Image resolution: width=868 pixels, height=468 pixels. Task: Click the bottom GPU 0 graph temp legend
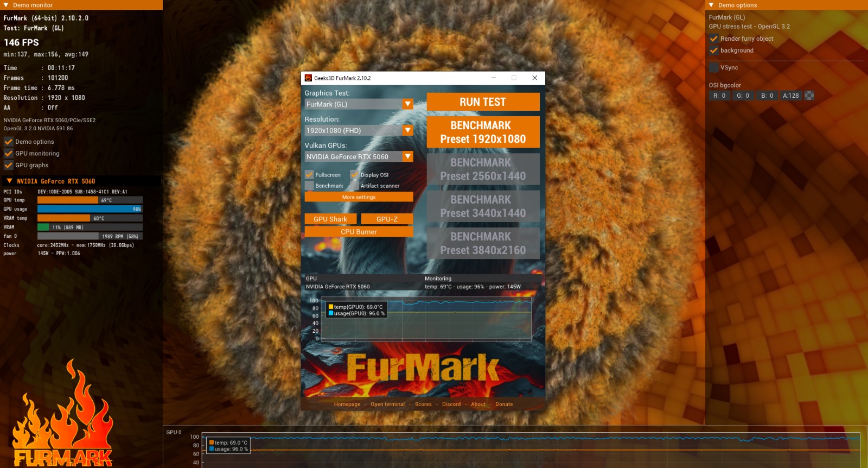click(228, 442)
